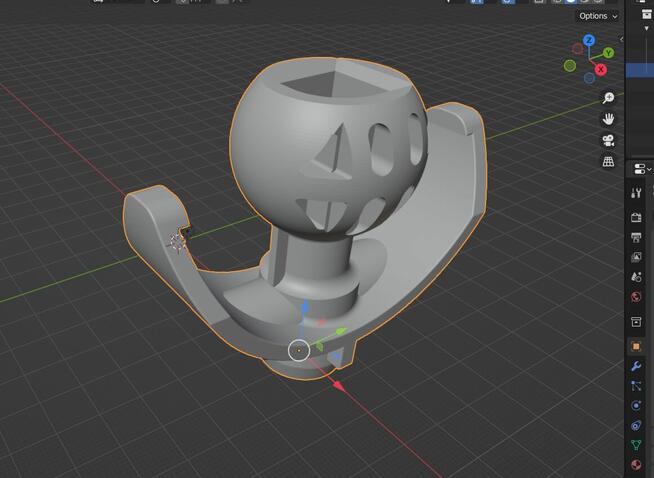
Task: Click the highlighted row in the outliner
Action: [x=640, y=71]
